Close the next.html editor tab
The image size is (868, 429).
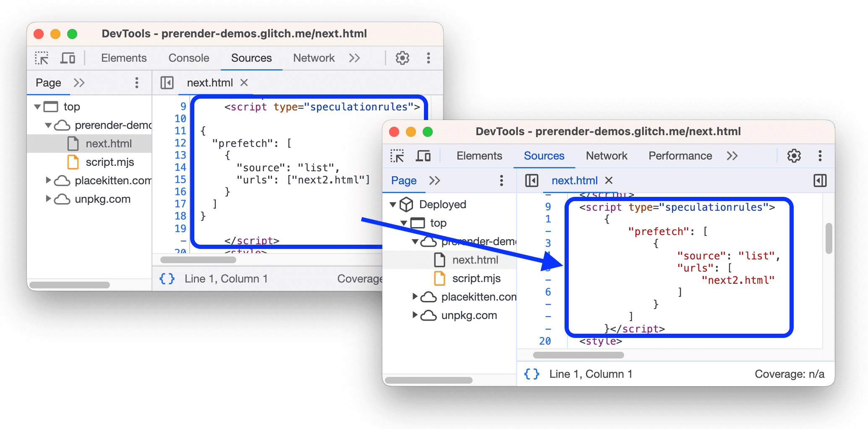pyautogui.click(x=609, y=180)
